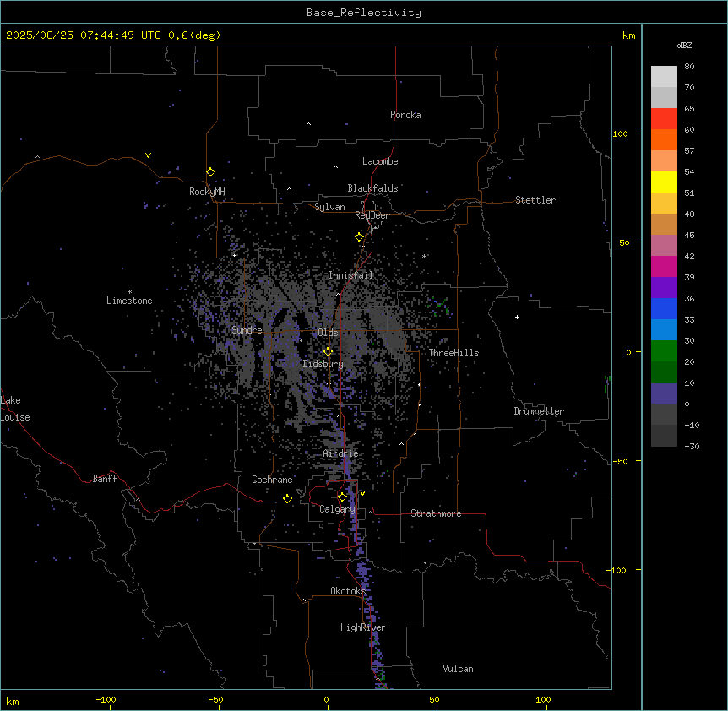Screen dimensions: 728x711
Task: Click the -30 dBZ legend value
Action: point(692,446)
